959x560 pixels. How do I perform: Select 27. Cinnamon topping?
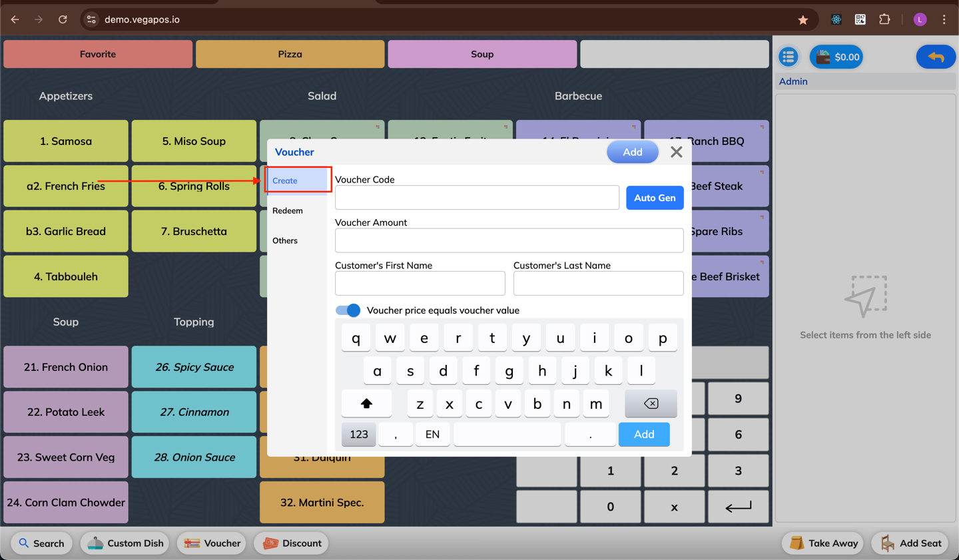(x=194, y=412)
